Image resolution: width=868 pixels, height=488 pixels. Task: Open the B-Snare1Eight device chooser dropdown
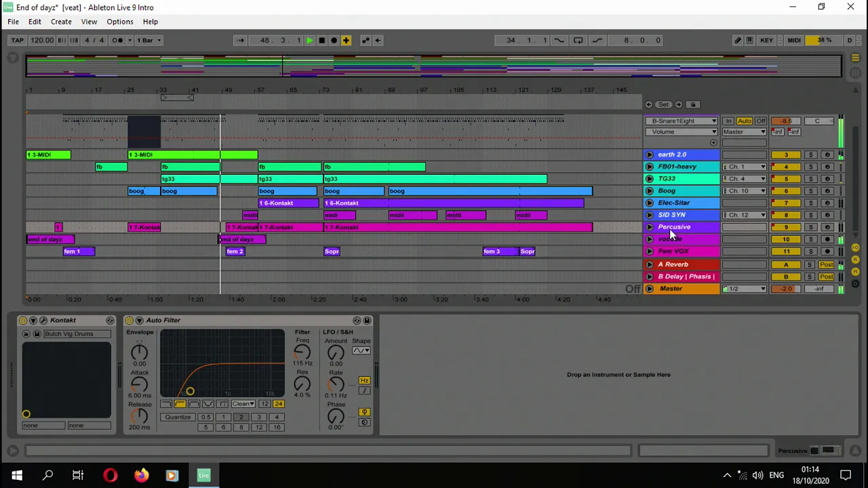pos(682,121)
